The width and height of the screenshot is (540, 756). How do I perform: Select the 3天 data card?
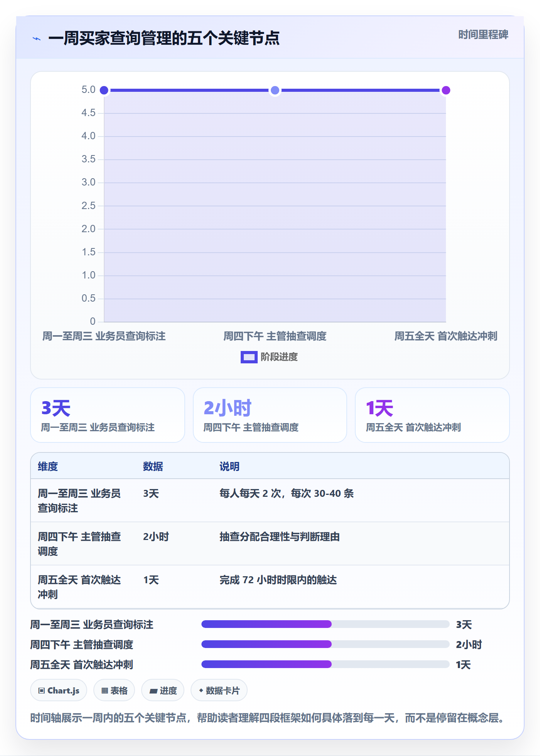[x=108, y=415]
